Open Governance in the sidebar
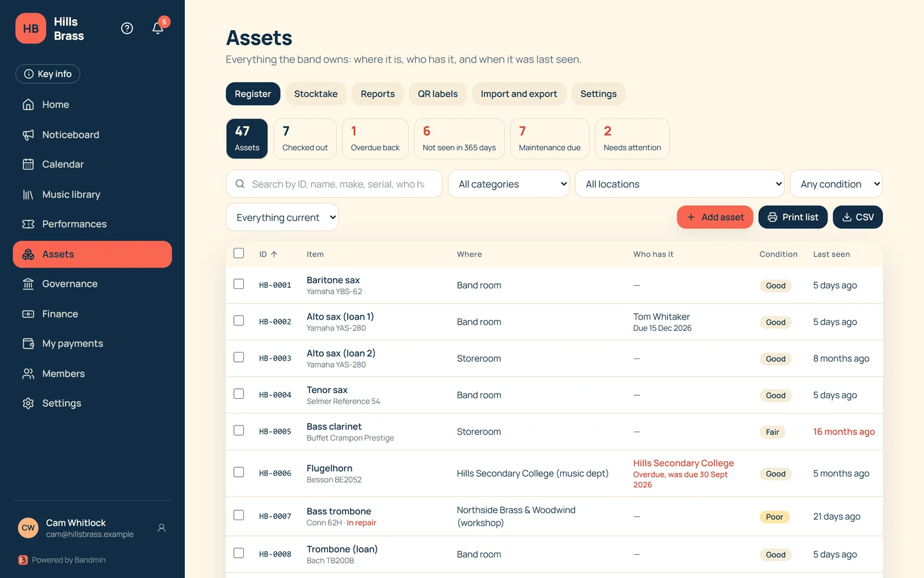The image size is (924, 578). pyautogui.click(x=92, y=284)
